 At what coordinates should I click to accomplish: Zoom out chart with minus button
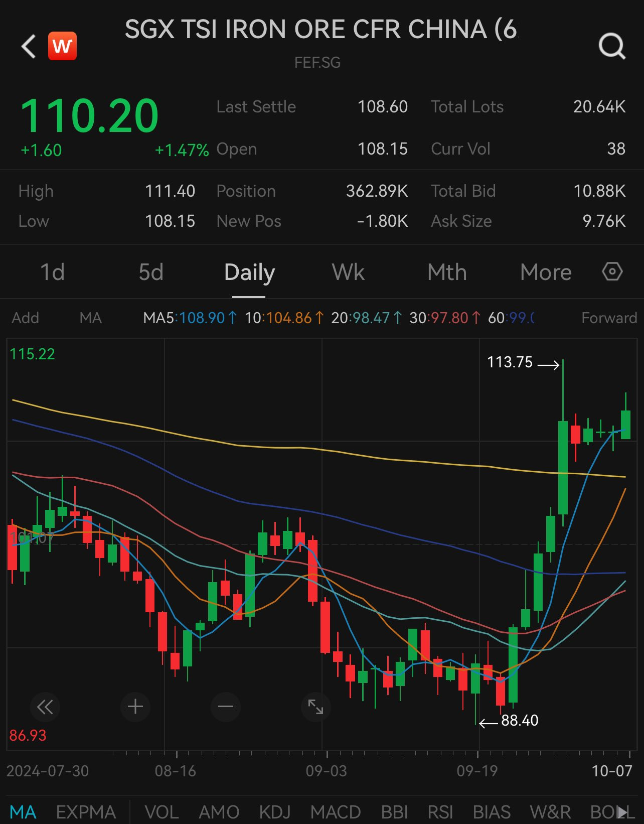(226, 707)
